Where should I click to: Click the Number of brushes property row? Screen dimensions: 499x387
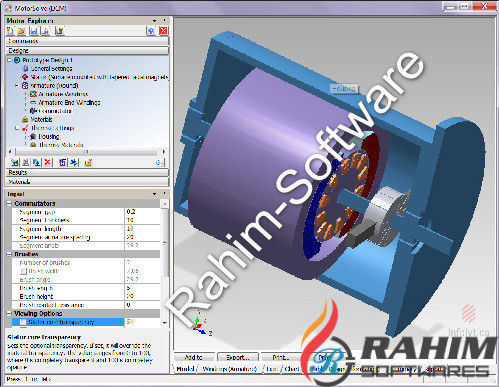[x=86, y=263]
